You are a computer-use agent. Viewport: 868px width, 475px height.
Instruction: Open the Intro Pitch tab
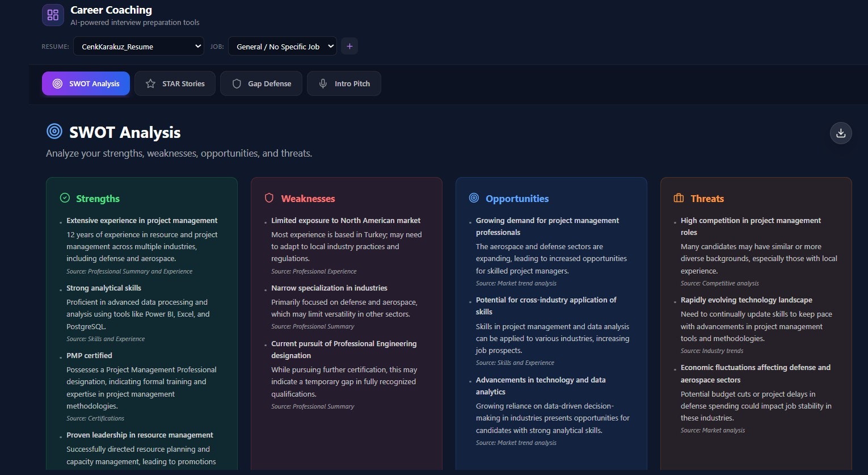click(344, 83)
